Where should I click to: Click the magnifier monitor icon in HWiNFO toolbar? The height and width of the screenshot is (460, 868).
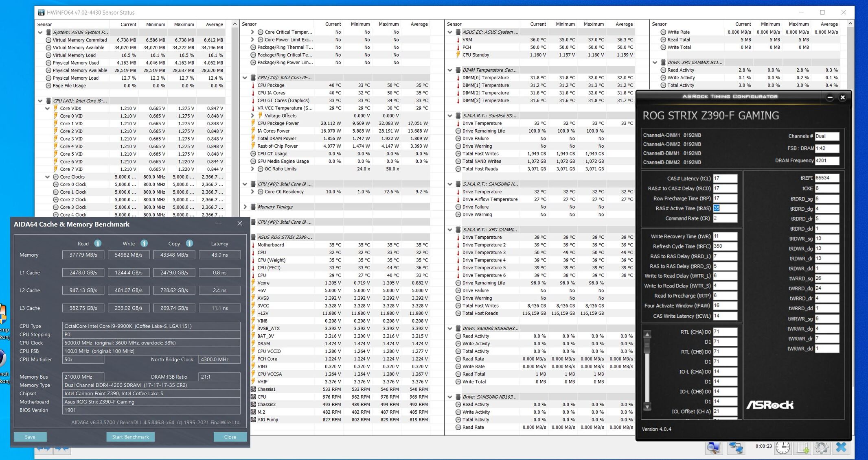pos(713,448)
